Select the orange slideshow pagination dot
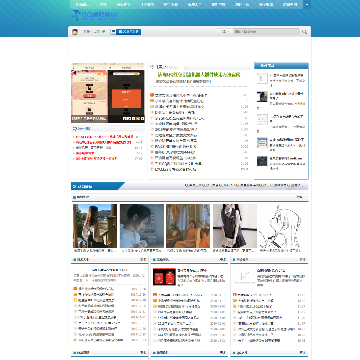This screenshot has width=360, height=360. [138, 118]
